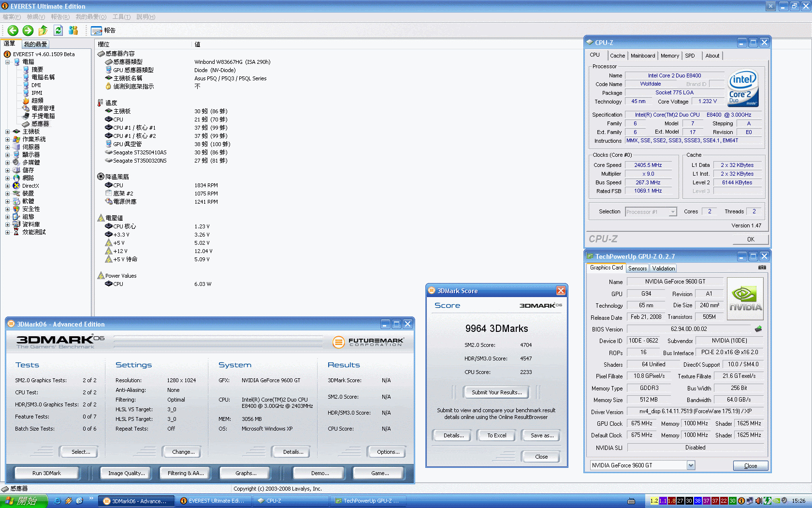Open the Report (報告) toolbar button

point(103,30)
